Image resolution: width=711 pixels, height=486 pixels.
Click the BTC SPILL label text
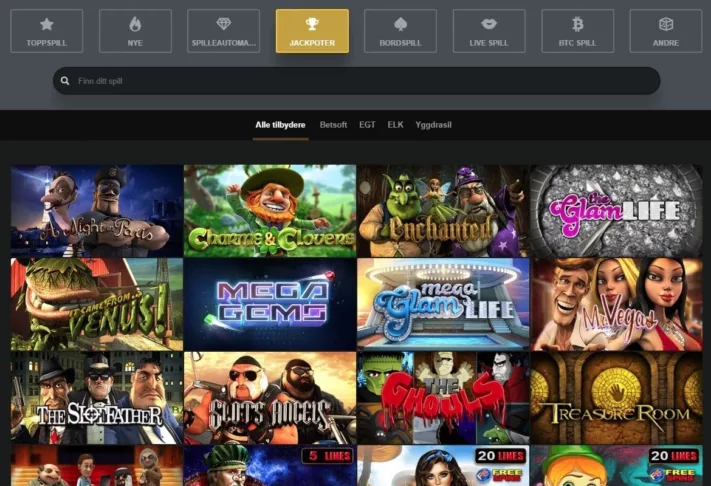577,43
